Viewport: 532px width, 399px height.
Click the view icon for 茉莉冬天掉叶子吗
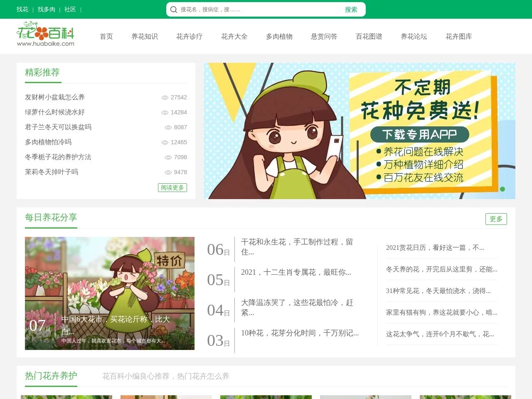[x=168, y=172]
